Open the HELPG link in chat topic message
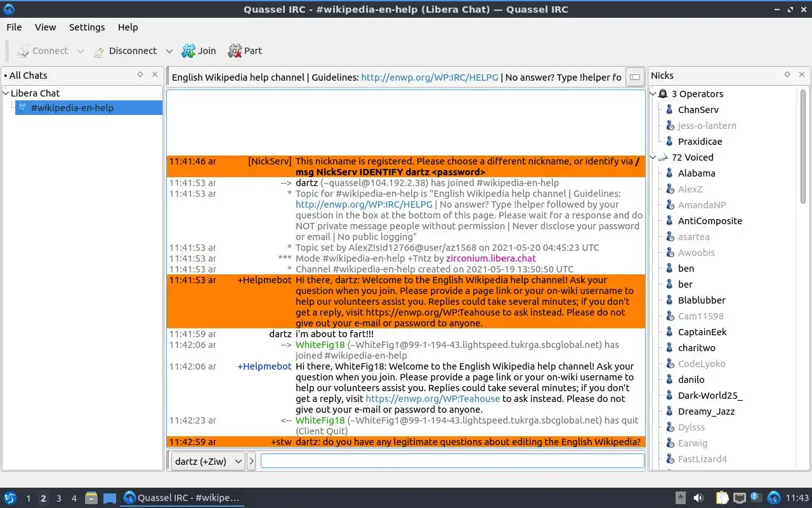The height and width of the screenshot is (508, 812). 363,204
